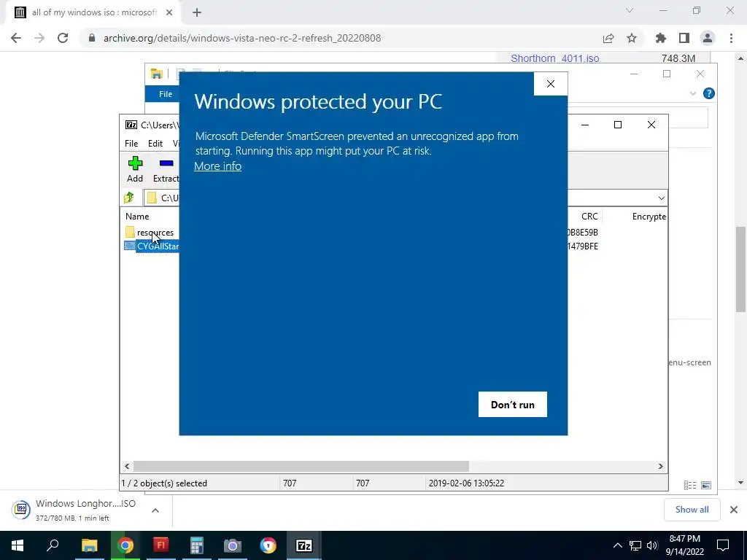747x560 pixels.
Task: Open the notification center icon
Action: click(x=723, y=545)
